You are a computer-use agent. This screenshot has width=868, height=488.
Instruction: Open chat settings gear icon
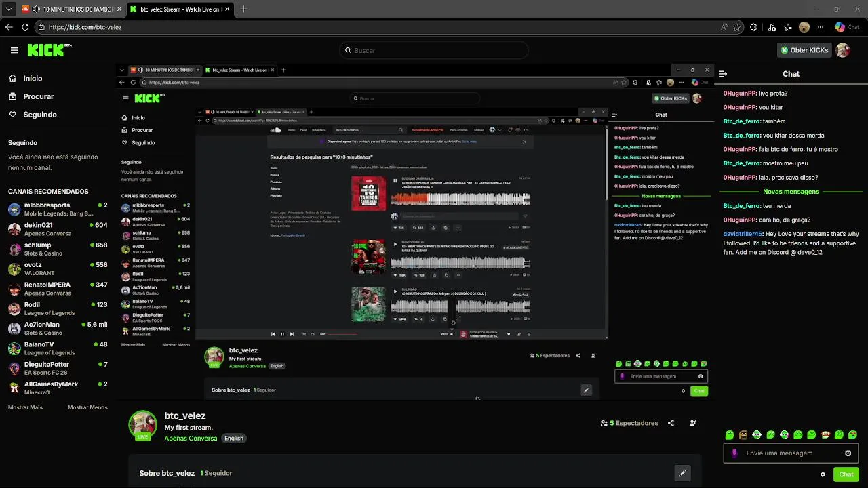tap(823, 474)
